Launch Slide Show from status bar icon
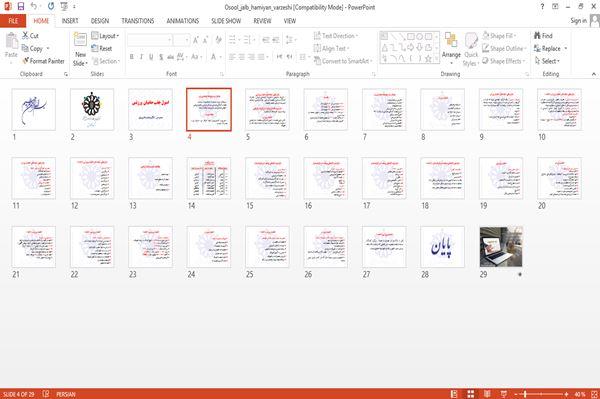The height and width of the screenshot is (399, 600). [x=504, y=394]
